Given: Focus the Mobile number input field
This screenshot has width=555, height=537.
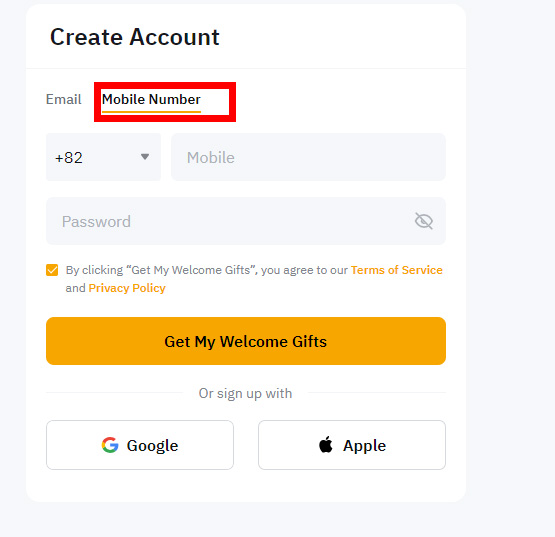Looking at the screenshot, I should (x=308, y=157).
